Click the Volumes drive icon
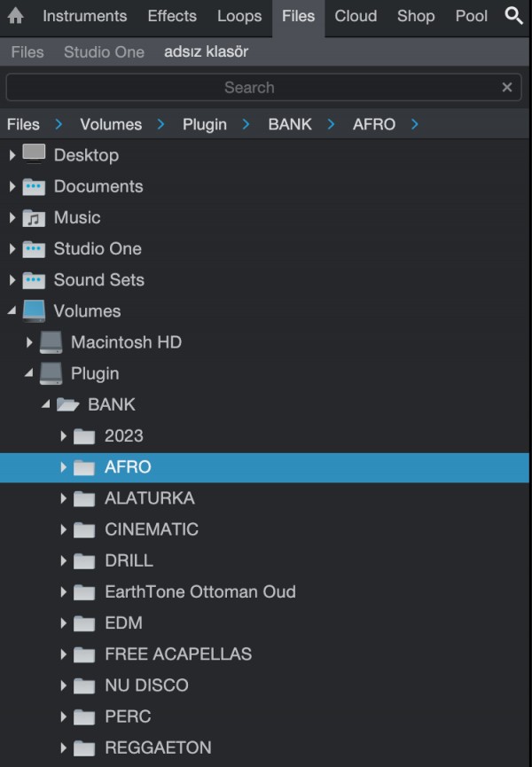 34,310
